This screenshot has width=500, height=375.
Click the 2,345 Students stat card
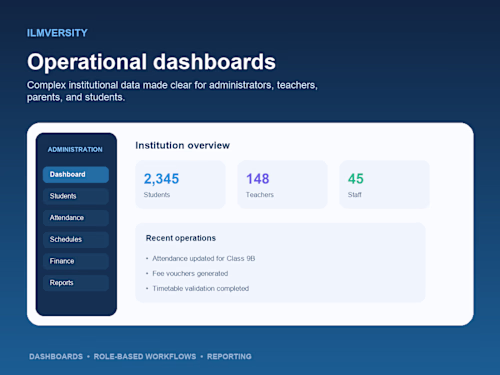click(180, 184)
